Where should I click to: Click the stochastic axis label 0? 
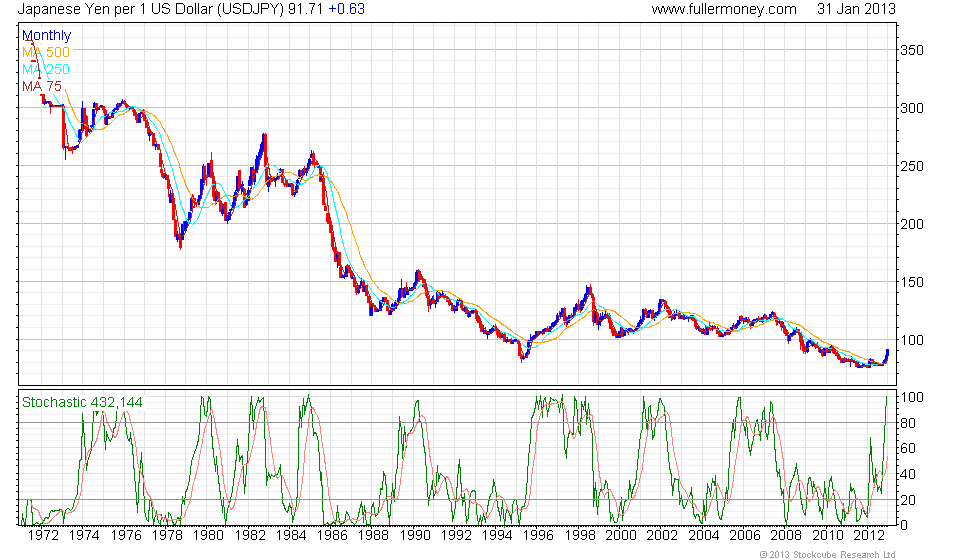(904, 526)
